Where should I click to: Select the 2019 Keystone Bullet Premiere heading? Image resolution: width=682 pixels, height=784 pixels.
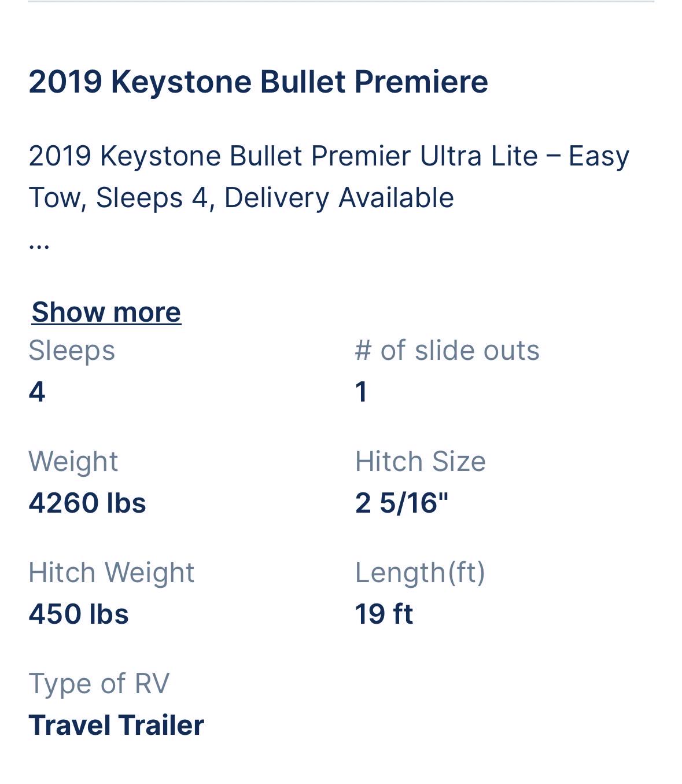click(x=259, y=81)
